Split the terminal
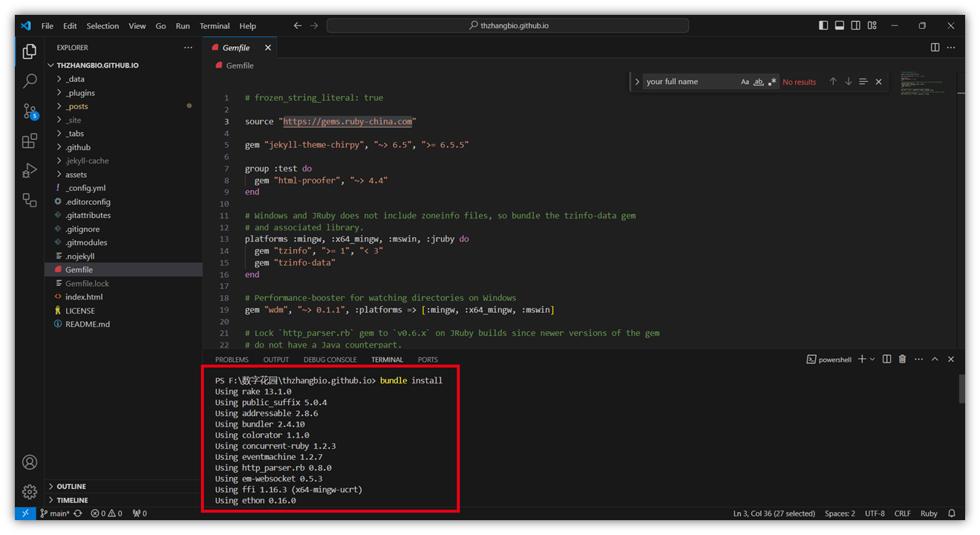The image size is (980, 535). pyautogui.click(x=886, y=359)
